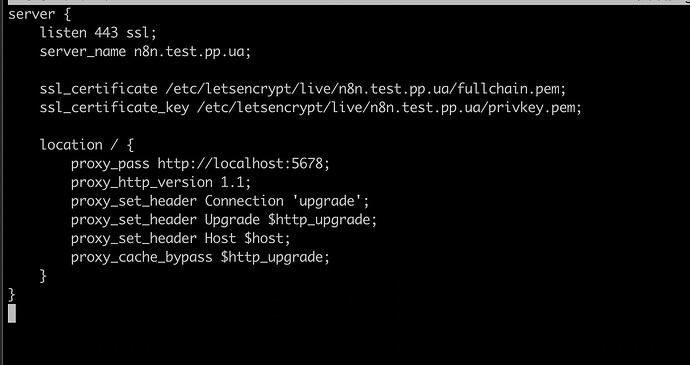Select the port number 443
Image resolution: width=690 pixels, height=365 pixels.
106,33
